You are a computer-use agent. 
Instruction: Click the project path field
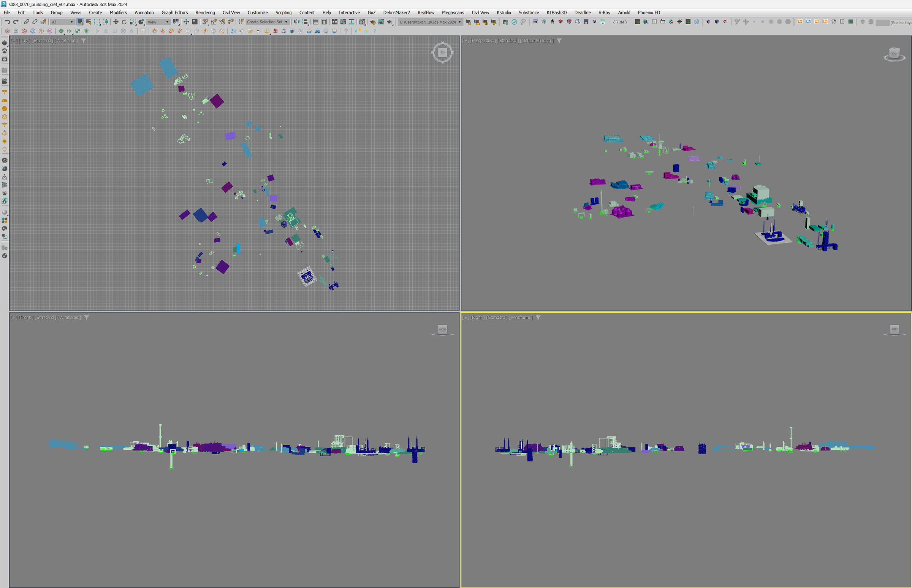click(427, 22)
